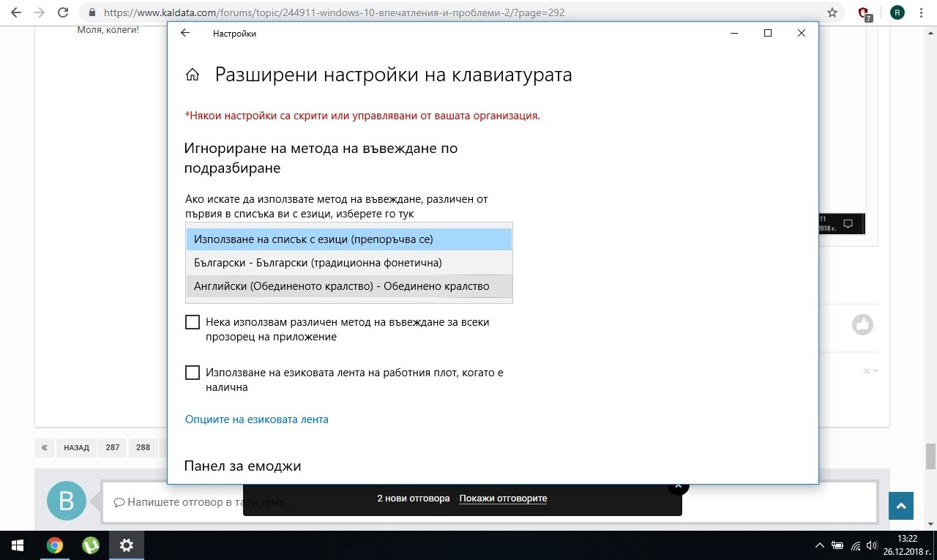Viewport: 937px width, 560px height.
Task: Show hidden system tray icons
Action: click(820, 545)
